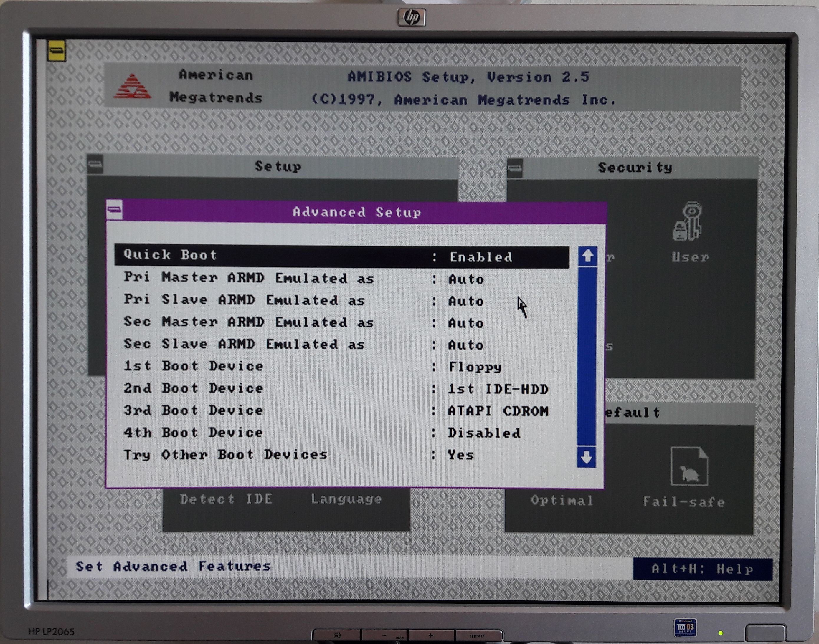The width and height of the screenshot is (819, 644).
Task: Toggle the 4th Boot Device Disabled value
Action: [484, 433]
